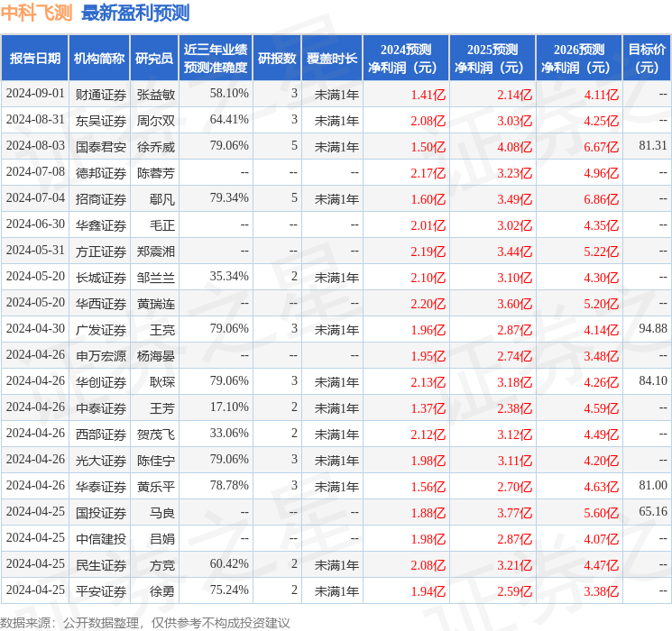The height and width of the screenshot is (631, 672).
Task: Select the 华鑫证券 institution cell
Action: pyautogui.click(x=101, y=225)
